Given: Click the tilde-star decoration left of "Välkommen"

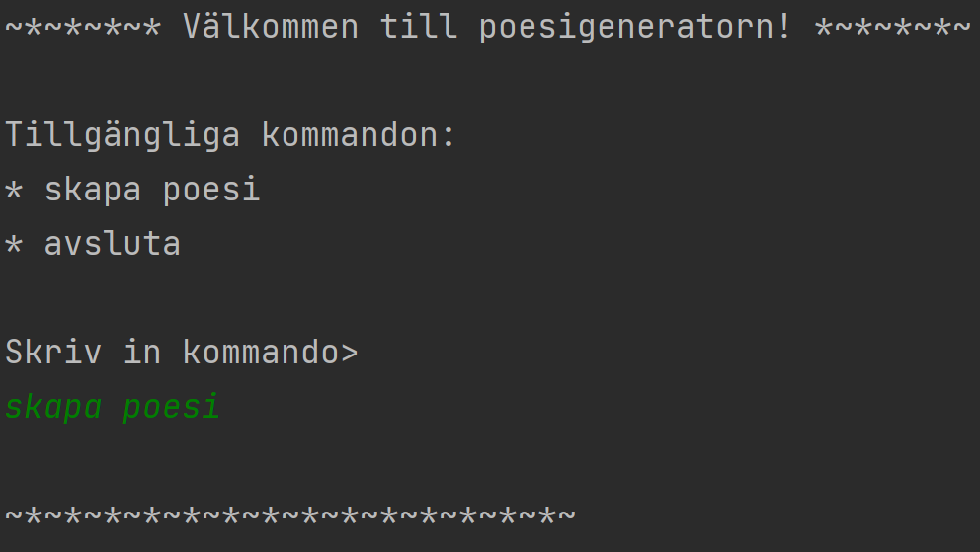Looking at the screenshot, I should point(83,27).
